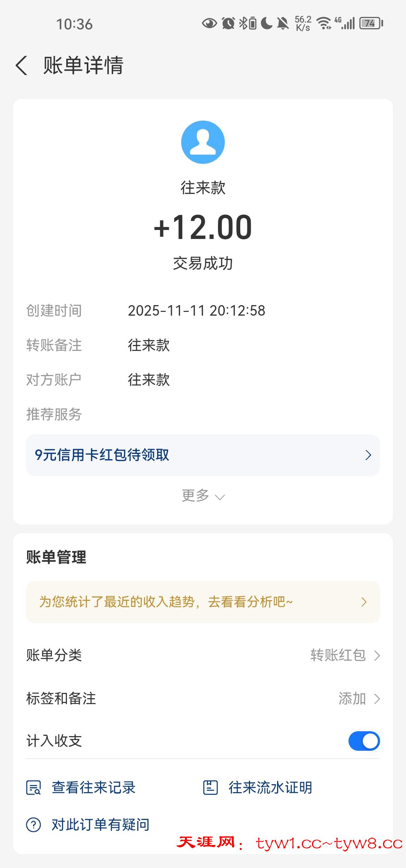Tap 查看往来记录 link
This screenshot has height=868, width=406.
pos(93,788)
